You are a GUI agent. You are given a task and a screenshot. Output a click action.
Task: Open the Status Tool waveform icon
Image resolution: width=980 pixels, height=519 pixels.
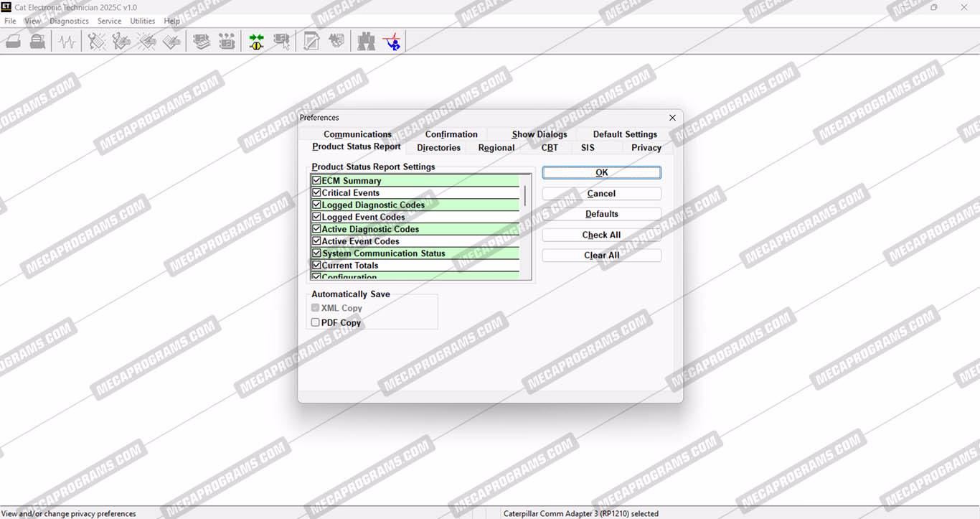67,42
